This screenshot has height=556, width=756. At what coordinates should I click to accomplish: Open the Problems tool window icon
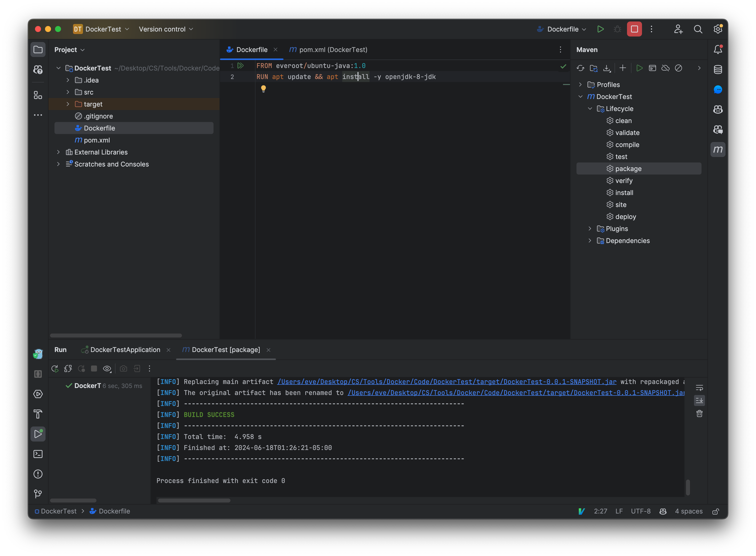[38, 474]
